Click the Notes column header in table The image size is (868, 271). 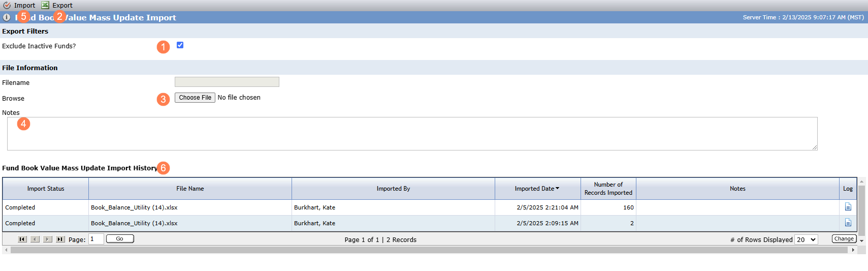[737, 189]
